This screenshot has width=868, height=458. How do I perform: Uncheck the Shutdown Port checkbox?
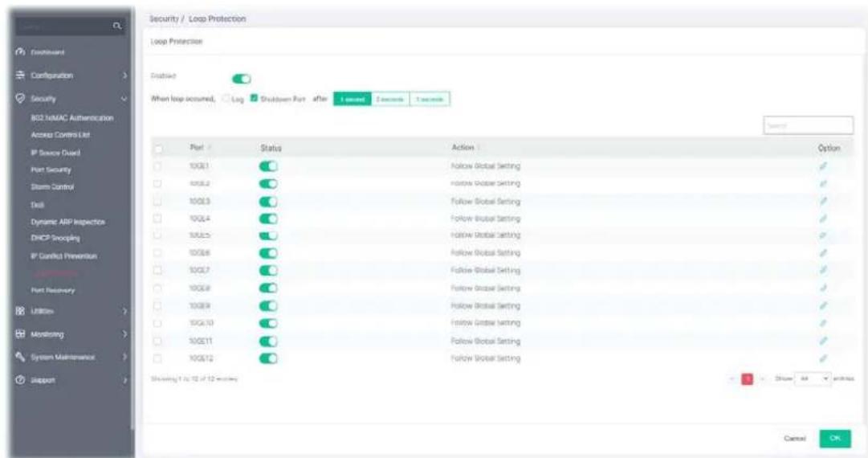(x=254, y=98)
